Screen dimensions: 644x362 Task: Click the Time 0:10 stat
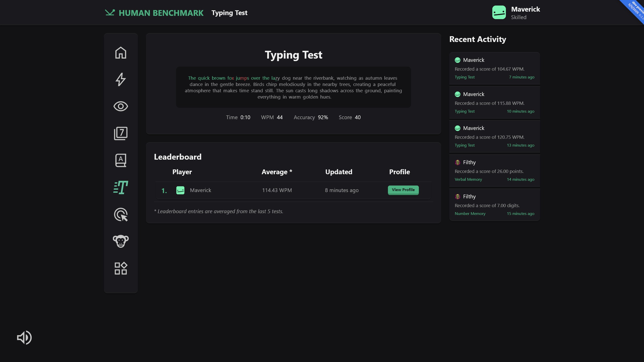pyautogui.click(x=238, y=117)
